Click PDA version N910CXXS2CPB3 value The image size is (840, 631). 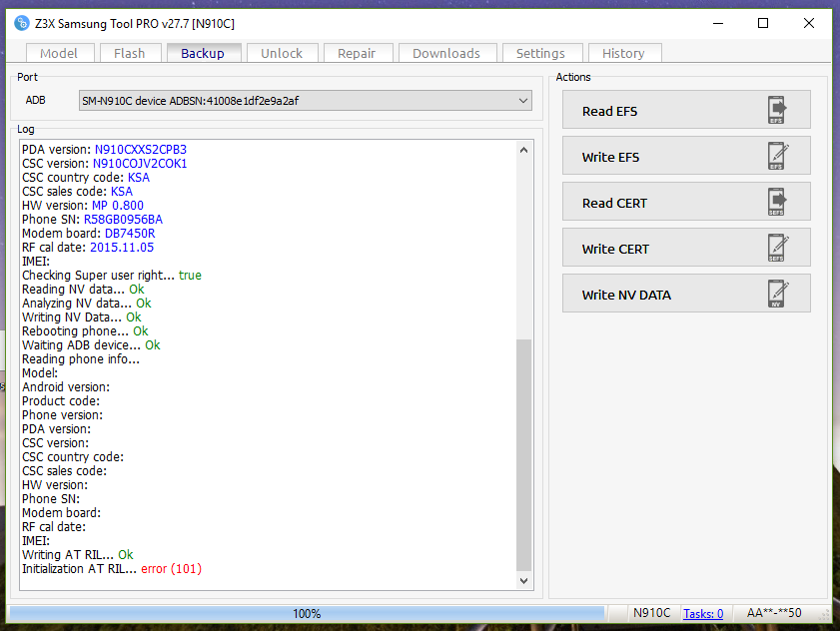(141, 150)
